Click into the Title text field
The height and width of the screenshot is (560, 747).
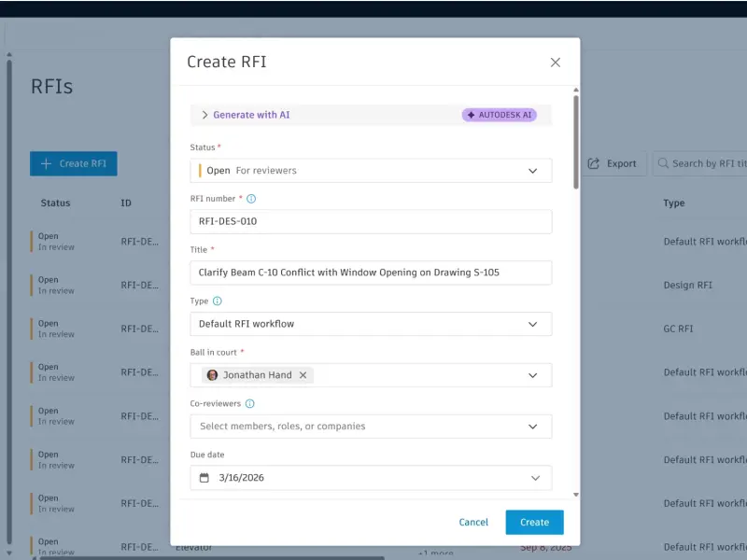(371, 273)
